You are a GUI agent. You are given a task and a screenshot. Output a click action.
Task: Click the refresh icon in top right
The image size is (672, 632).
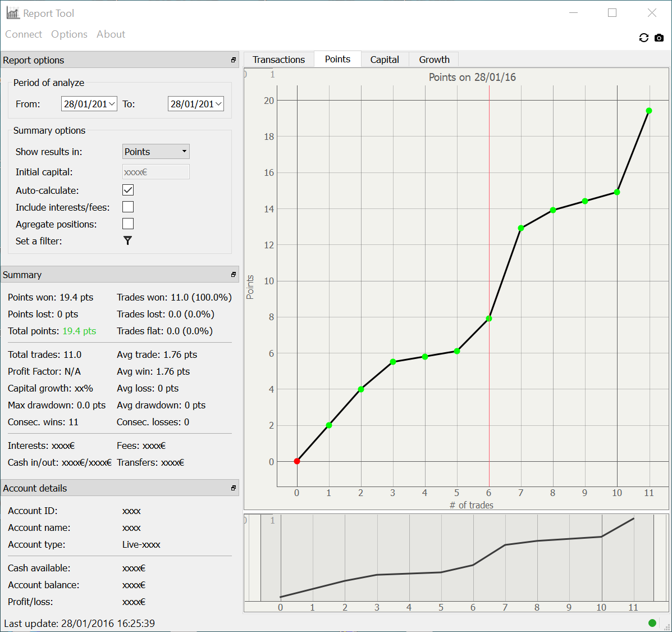tap(643, 38)
